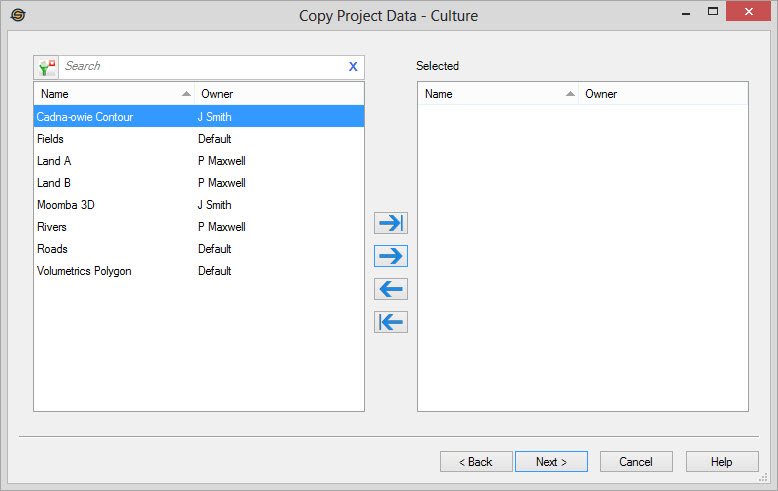
Task: Select the Volumetrics Polygon row
Action: point(199,271)
